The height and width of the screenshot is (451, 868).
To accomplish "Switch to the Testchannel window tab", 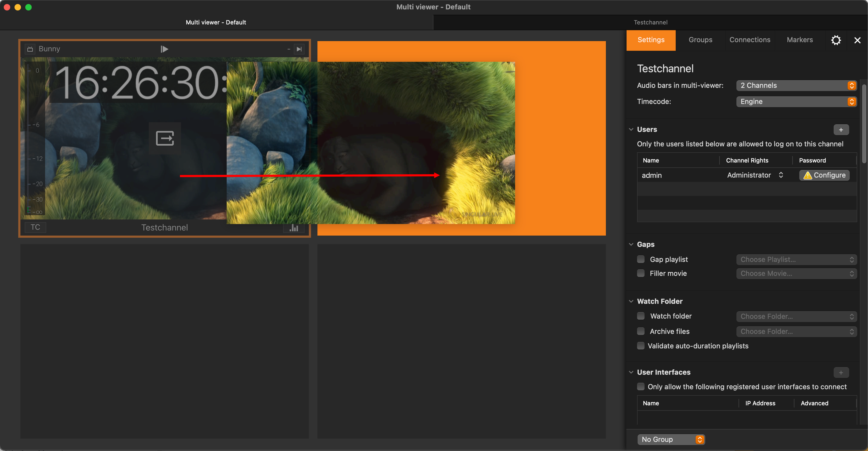I will point(650,23).
